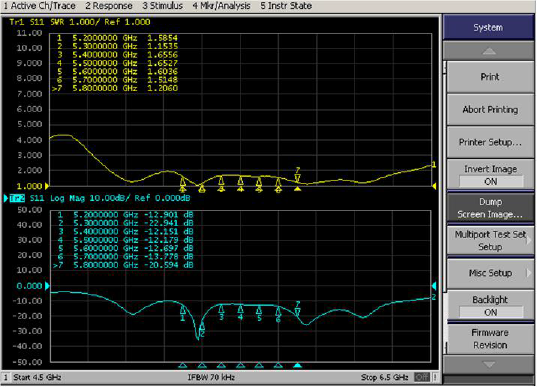This screenshot has height=387, width=537.
Task: Open the Mkr/Analysis menu
Action: [x=221, y=6]
